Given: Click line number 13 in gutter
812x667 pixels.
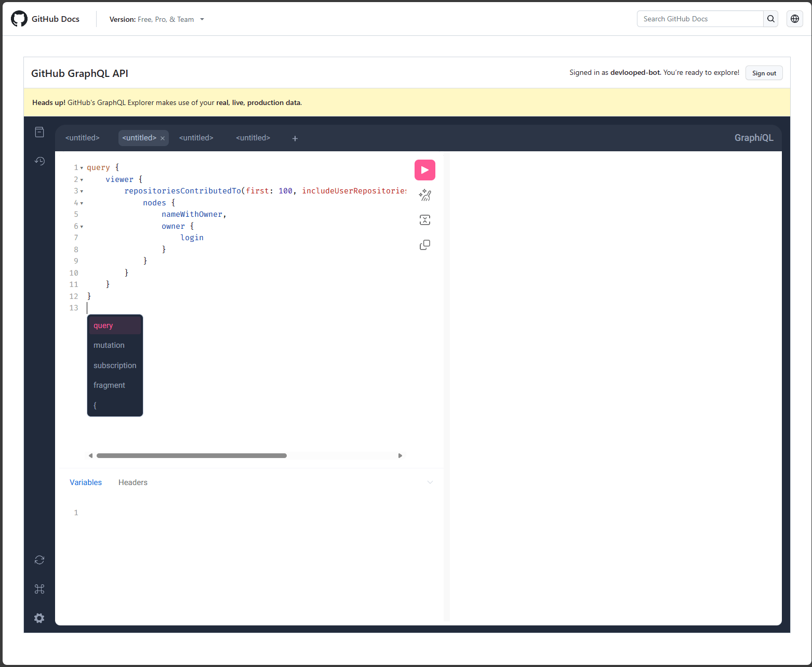Looking at the screenshot, I should (x=74, y=308).
